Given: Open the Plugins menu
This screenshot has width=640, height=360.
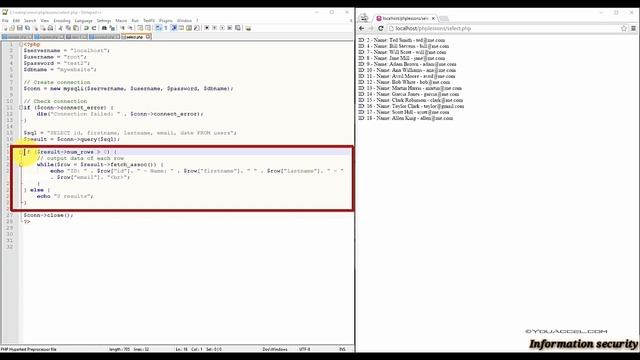Looking at the screenshot, I should pos(166,20).
